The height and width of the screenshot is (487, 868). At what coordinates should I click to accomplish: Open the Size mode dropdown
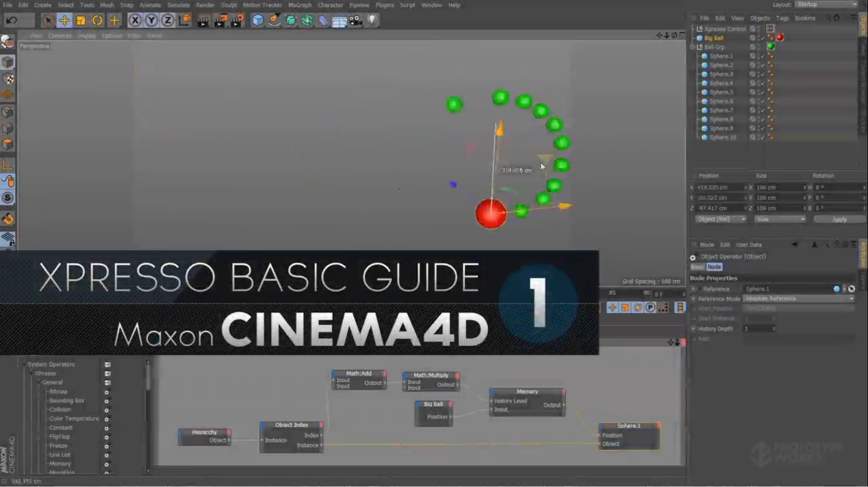point(780,219)
